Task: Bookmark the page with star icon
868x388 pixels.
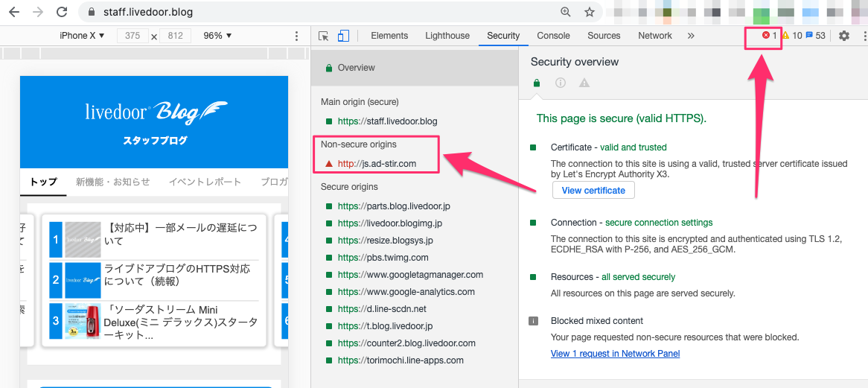Action: [x=590, y=12]
